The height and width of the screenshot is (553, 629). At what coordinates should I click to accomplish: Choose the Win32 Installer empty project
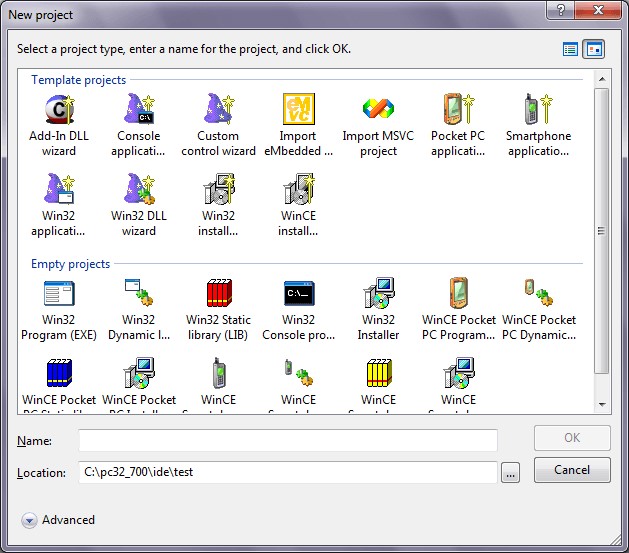378,294
